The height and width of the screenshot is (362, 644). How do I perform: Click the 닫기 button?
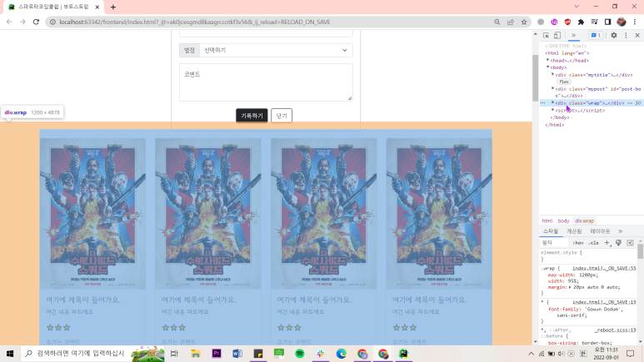282,116
